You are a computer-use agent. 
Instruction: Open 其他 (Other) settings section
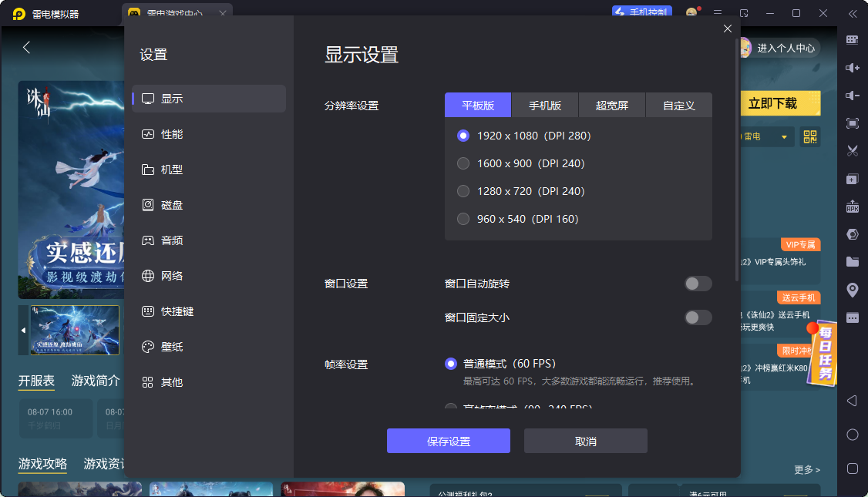(x=209, y=382)
